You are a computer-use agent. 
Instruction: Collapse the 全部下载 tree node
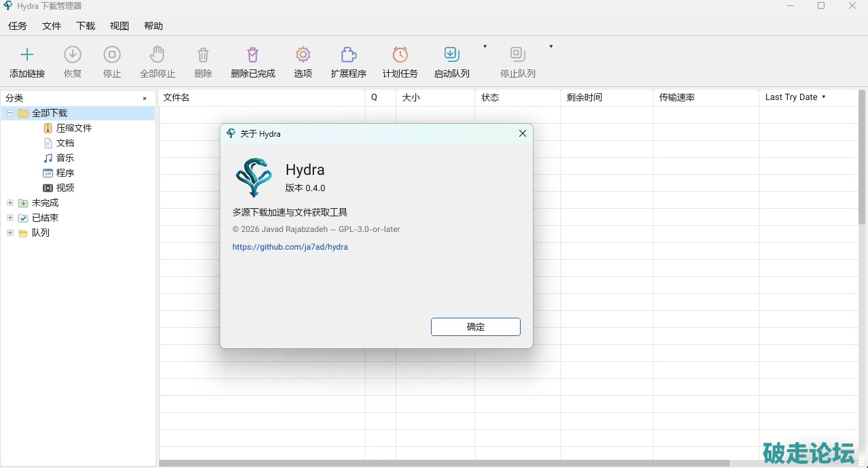[10, 113]
